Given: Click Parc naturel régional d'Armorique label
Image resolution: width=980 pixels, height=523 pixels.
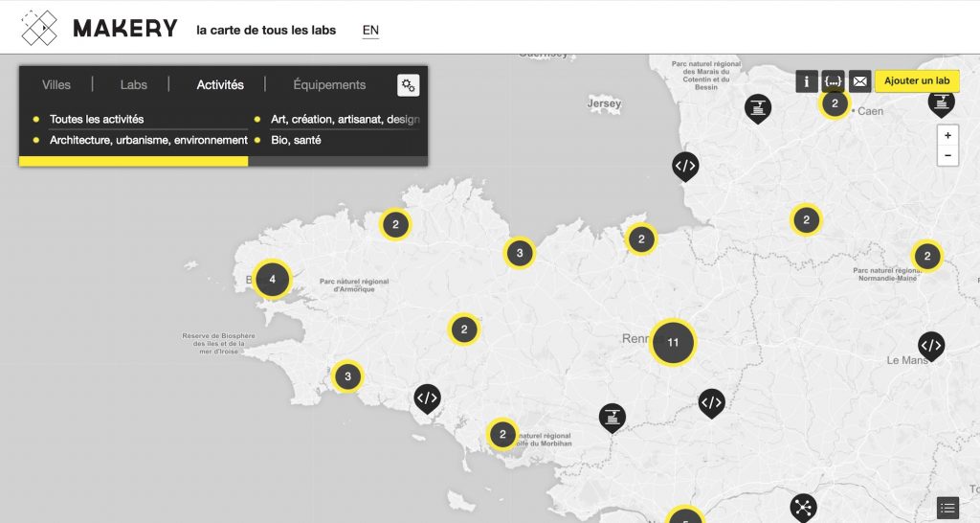Looking at the screenshot, I should (354, 285).
